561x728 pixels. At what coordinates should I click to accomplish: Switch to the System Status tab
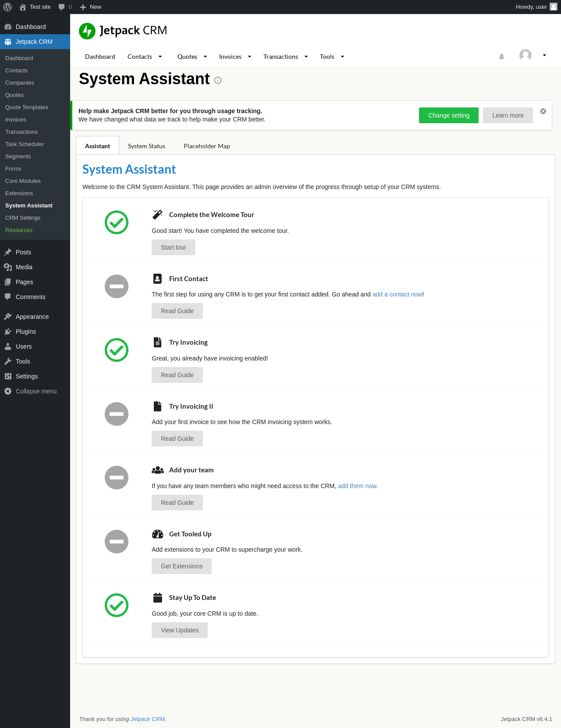click(146, 146)
